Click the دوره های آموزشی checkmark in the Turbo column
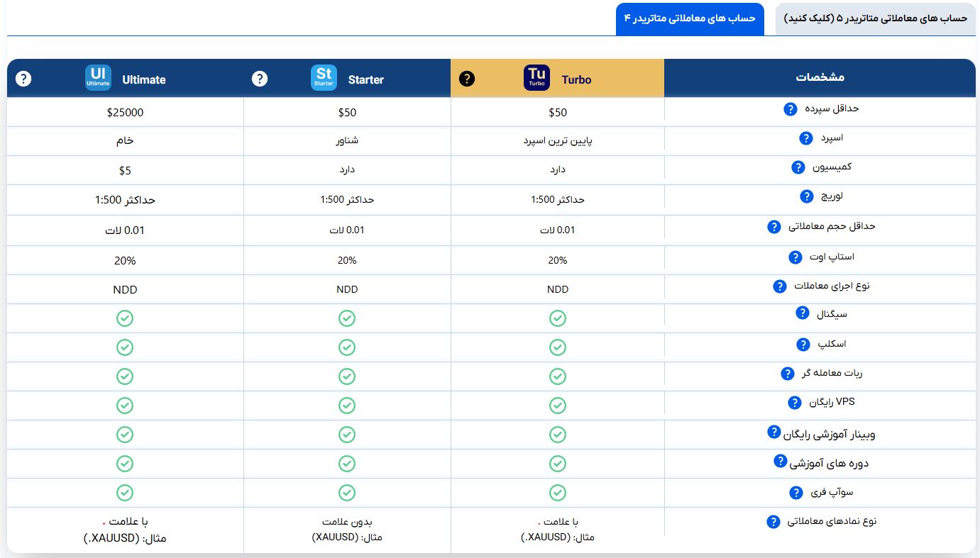This screenshot has width=980, height=558. (557, 463)
